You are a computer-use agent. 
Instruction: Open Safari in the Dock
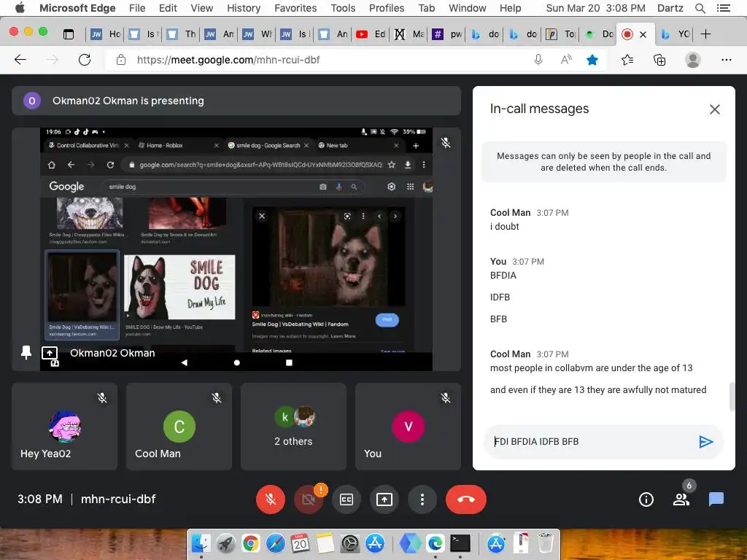275,543
